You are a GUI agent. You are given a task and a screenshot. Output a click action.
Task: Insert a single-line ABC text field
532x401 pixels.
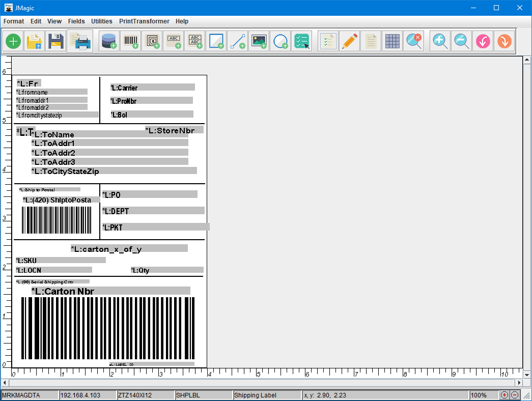[174, 41]
